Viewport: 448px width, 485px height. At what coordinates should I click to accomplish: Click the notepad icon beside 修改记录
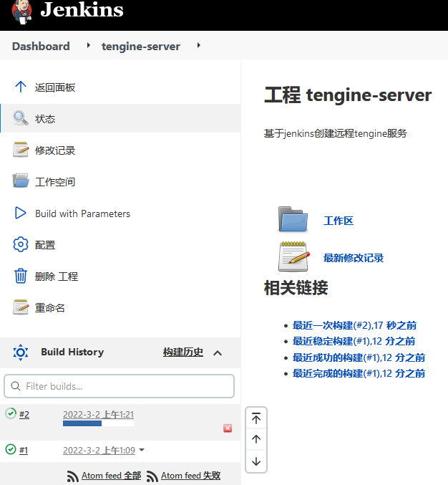(x=21, y=150)
